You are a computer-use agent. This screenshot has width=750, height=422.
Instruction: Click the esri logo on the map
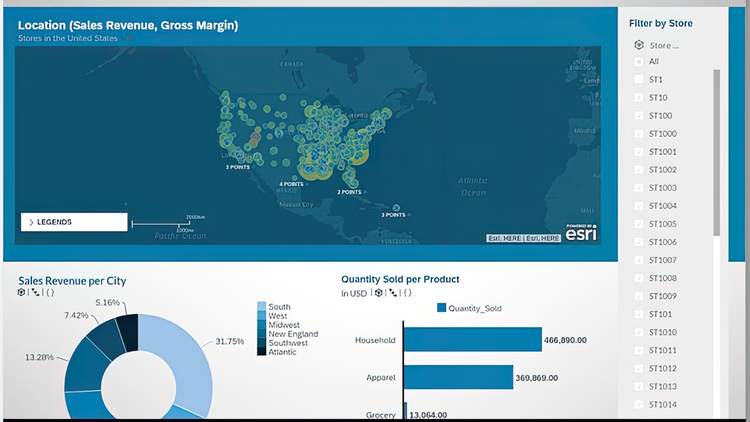click(x=581, y=233)
